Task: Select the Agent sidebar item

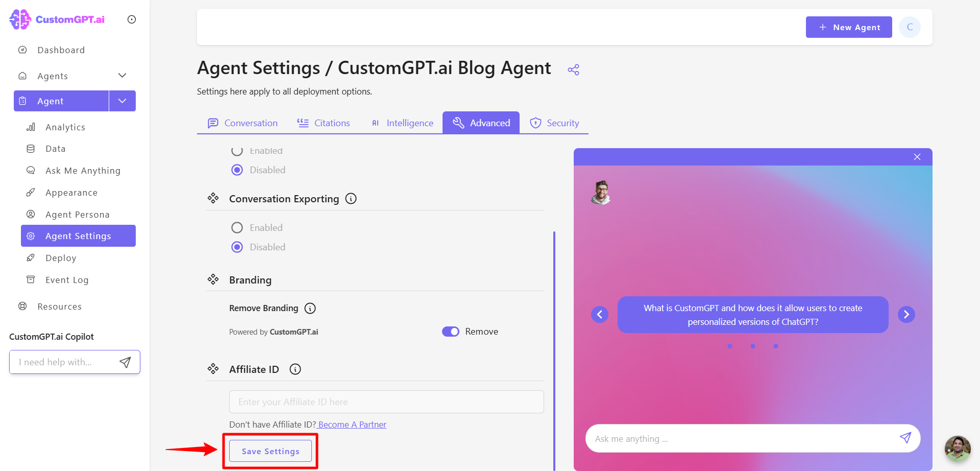Action: pyautogui.click(x=61, y=101)
